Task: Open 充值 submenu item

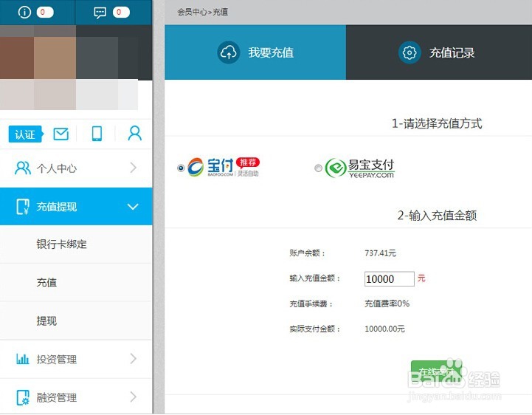Action: [76, 283]
